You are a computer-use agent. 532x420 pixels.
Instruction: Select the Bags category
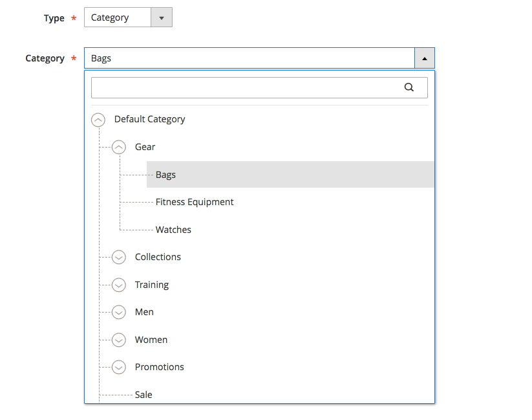point(290,175)
